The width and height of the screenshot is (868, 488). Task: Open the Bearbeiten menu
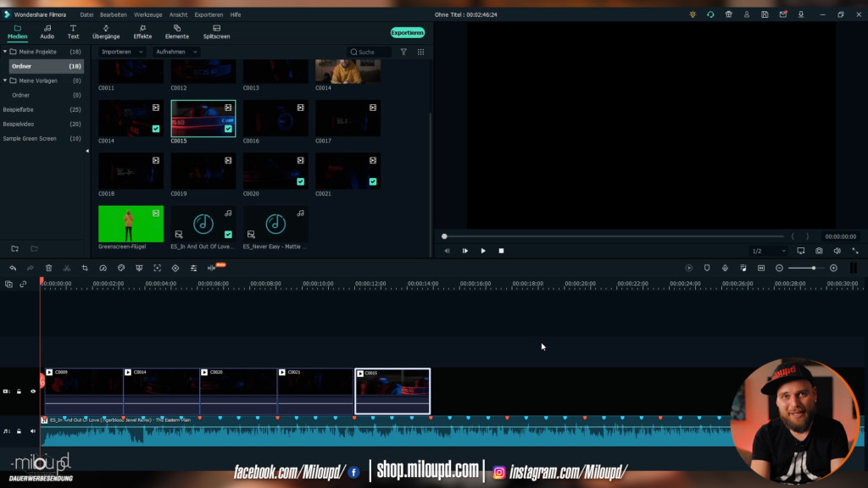point(114,14)
